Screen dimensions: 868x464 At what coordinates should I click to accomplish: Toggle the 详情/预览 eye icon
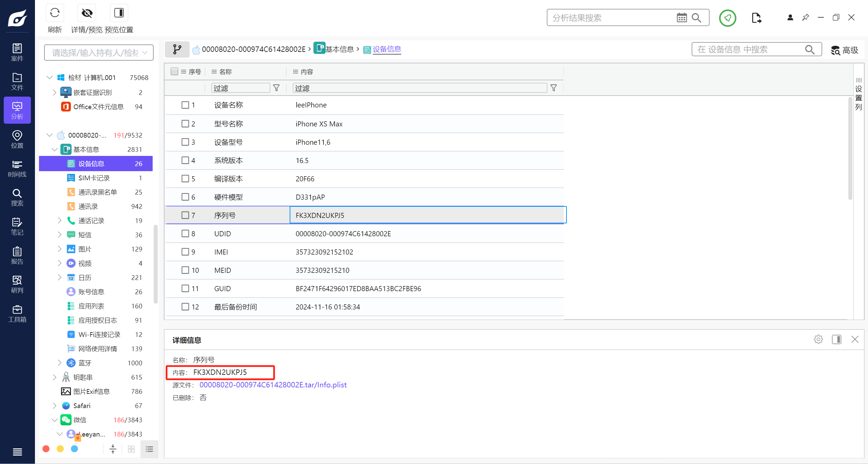[x=87, y=14]
